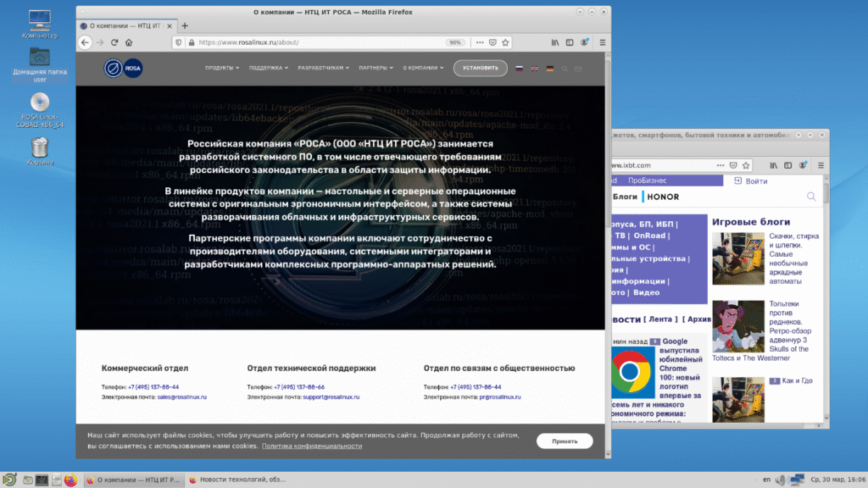Screen dimensions: 868x488
Task: Click the rosalinux.ru address bar
Action: point(314,42)
